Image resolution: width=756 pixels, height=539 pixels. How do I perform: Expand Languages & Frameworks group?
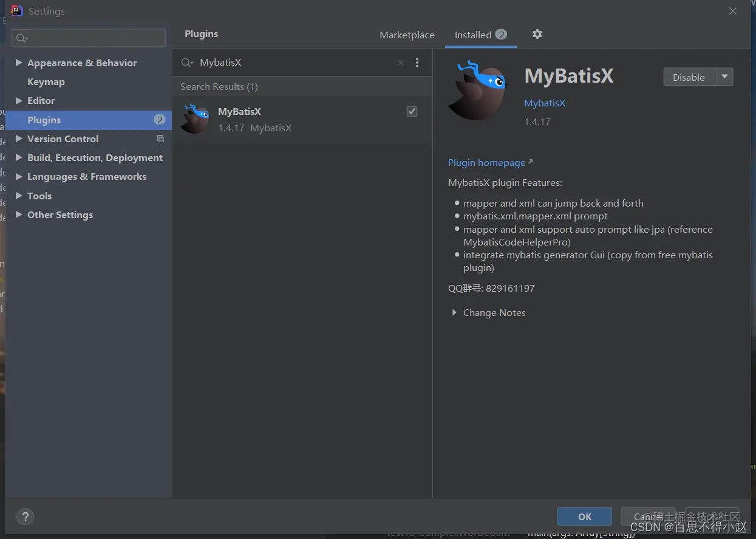click(19, 176)
